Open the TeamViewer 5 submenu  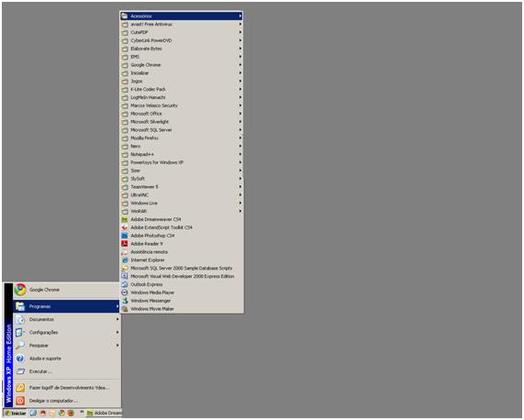coord(182,187)
